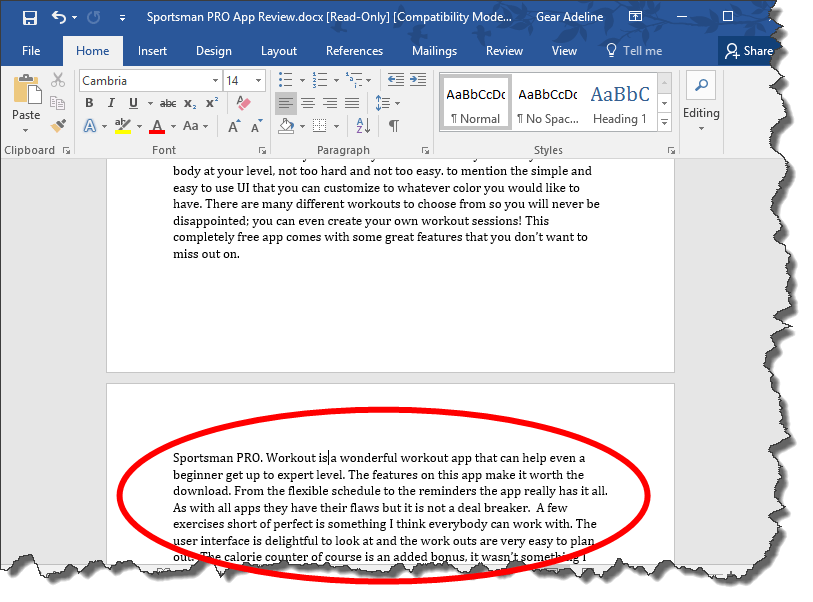Switch to the Review ribbon tab

504,51
